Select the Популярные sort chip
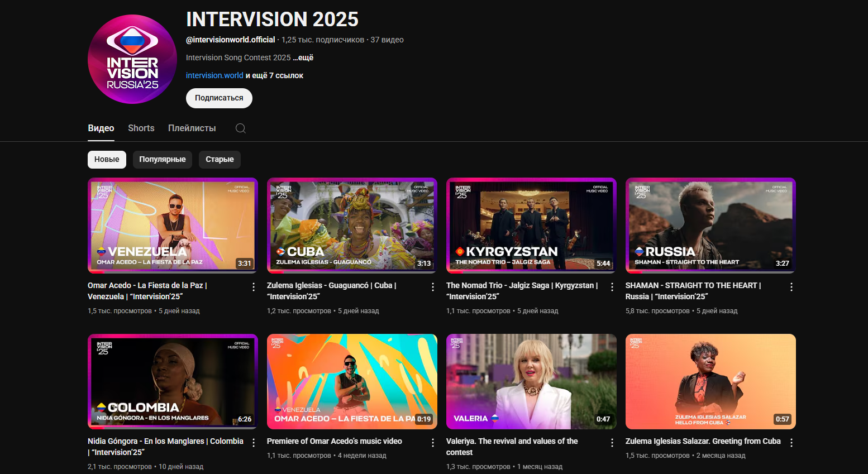 (163, 160)
